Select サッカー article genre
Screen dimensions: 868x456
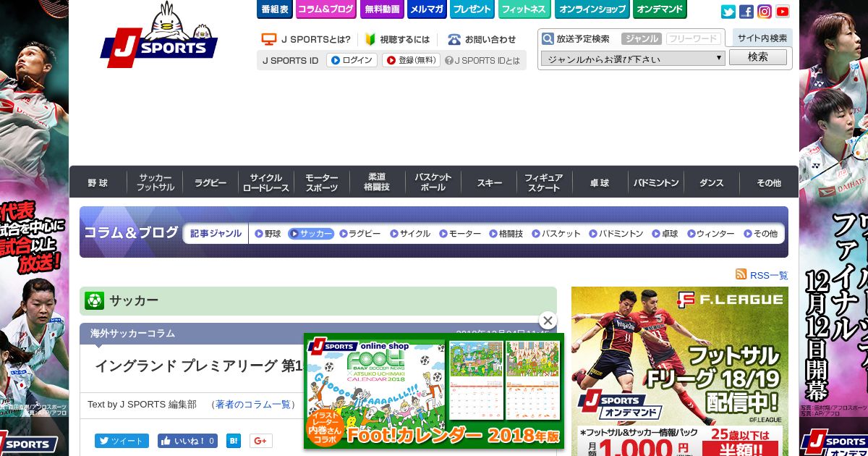(x=311, y=233)
